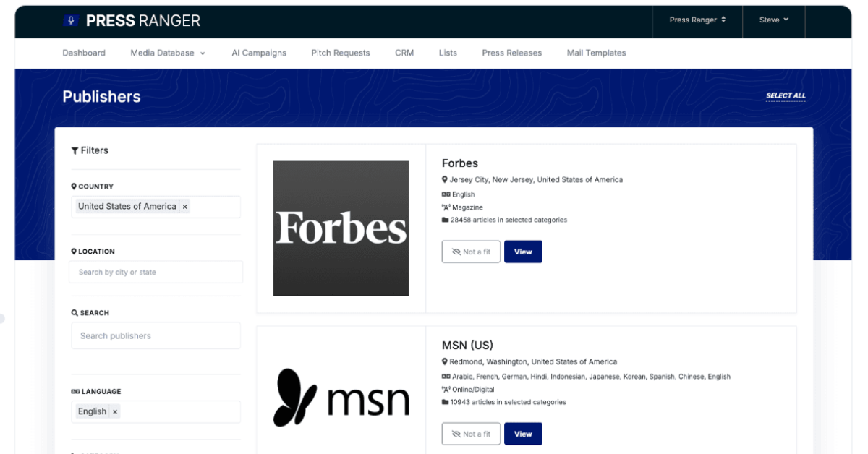The image size is (868, 454).
Task: View the MSN (US) publisher details
Action: (523, 434)
